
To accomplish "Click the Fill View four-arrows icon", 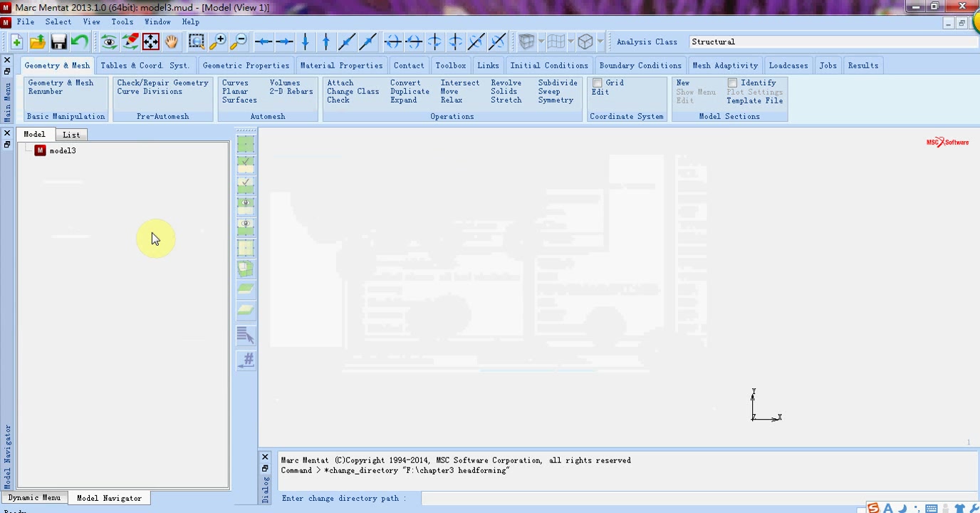I will coord(151,42).
